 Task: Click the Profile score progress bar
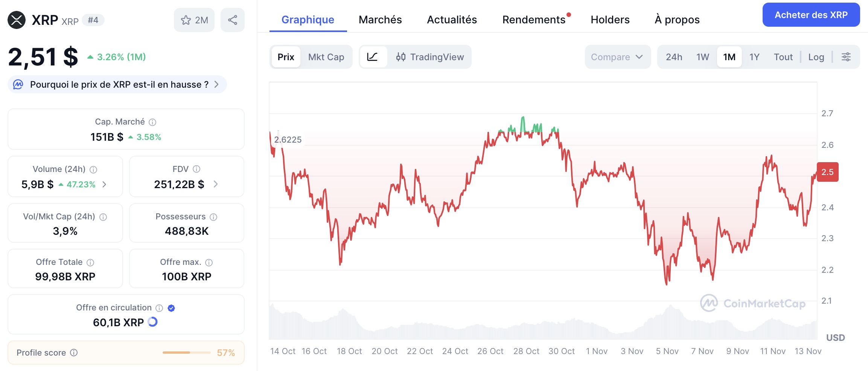[186, 353]
